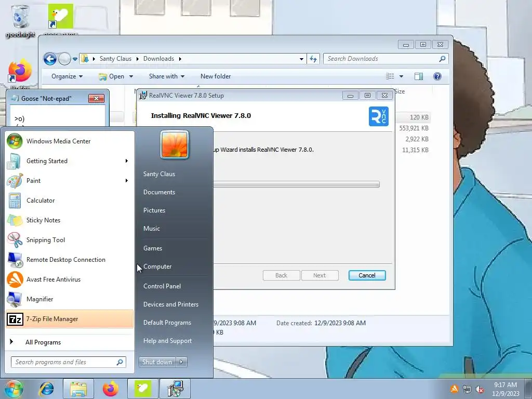Refresh the Downloads folder view
Viewport: 532px width, 399px height.
coord(313,59)
